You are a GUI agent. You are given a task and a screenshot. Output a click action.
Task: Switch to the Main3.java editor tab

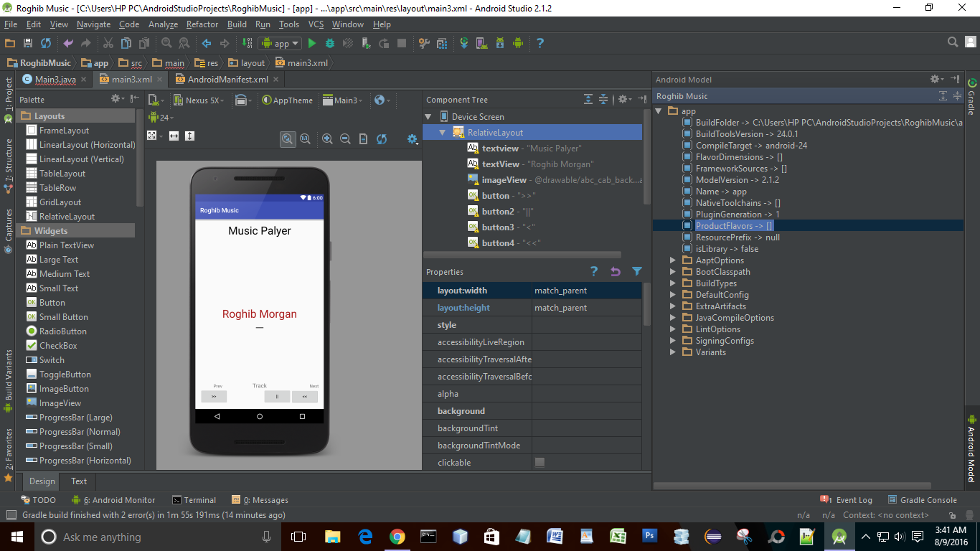pos(55,80)
